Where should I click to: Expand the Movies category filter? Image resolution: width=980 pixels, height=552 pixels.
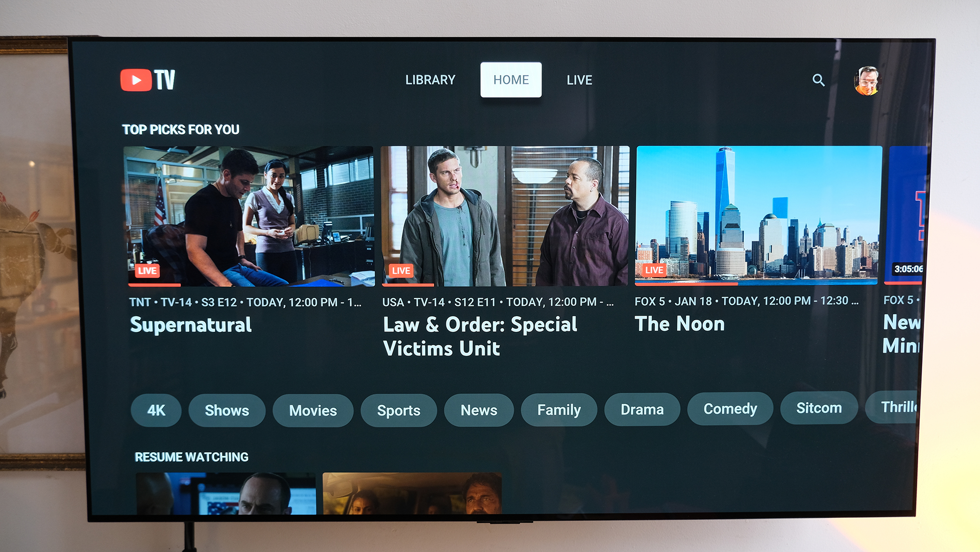tap(312, 410)
